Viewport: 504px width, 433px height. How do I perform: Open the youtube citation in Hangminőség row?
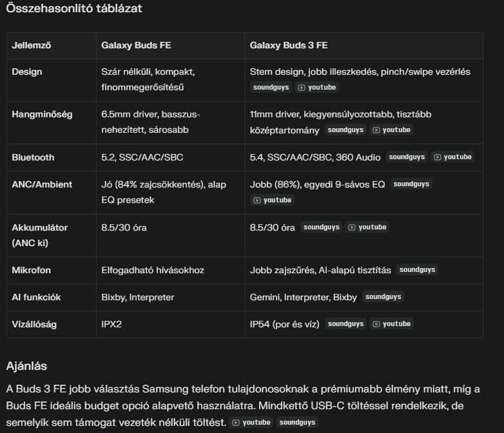coord(391,130)
